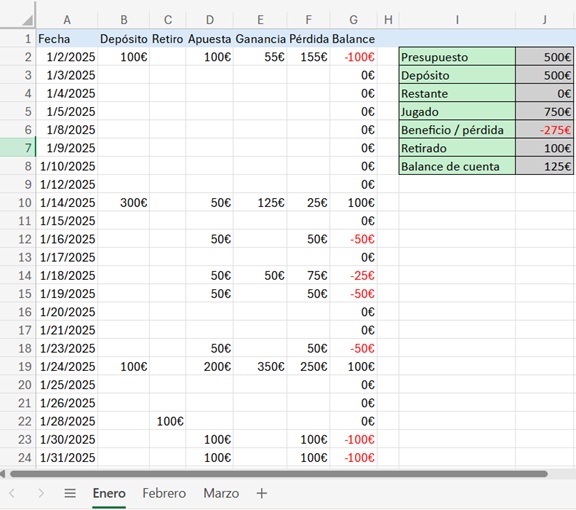Viewport: 576px width, 510px height.
Task: Select the -275€ value cell
Action: [544, 130]
